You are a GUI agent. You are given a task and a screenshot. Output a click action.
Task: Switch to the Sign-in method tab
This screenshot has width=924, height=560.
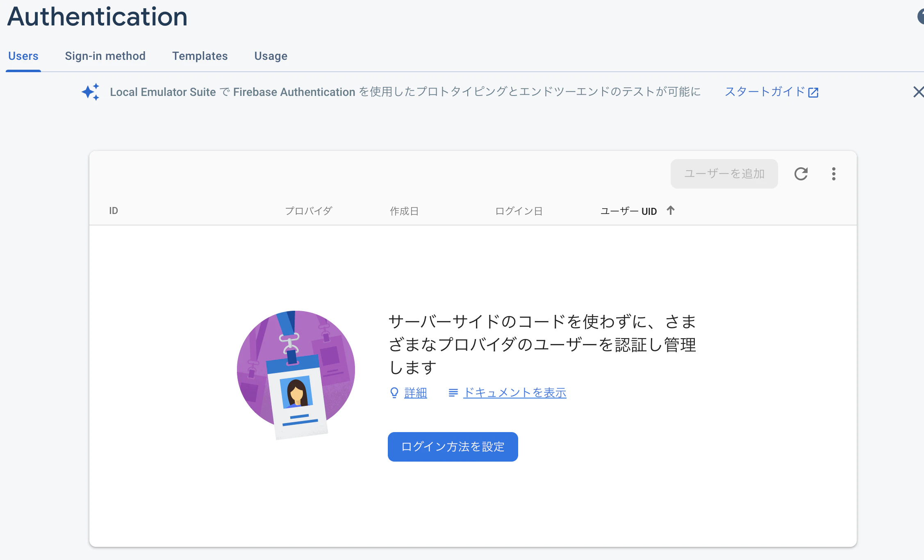coord(105,56)
